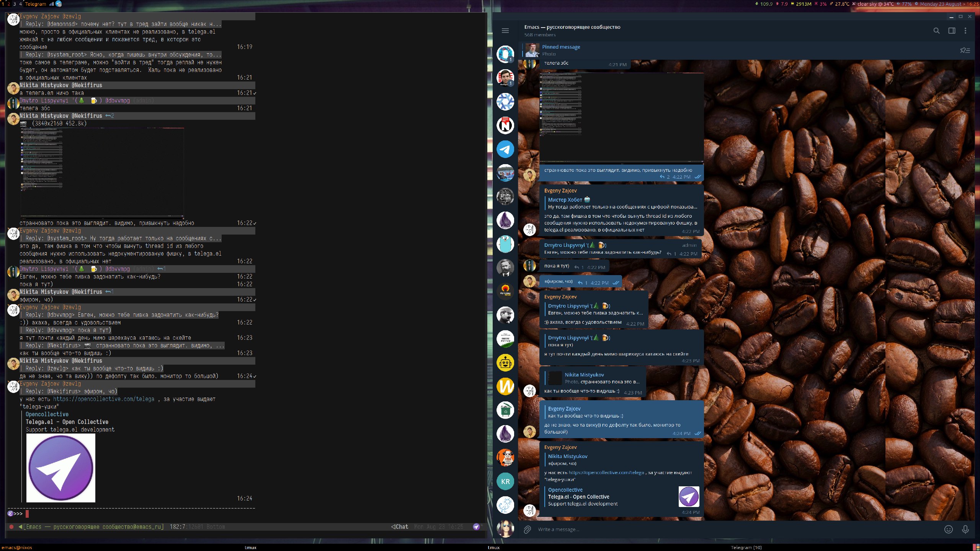Image resolution: width=980 pixels, height=551 pixels.
Task: Click the 'Monday 23 August' clock in top bar
Action: click(941, 4)
